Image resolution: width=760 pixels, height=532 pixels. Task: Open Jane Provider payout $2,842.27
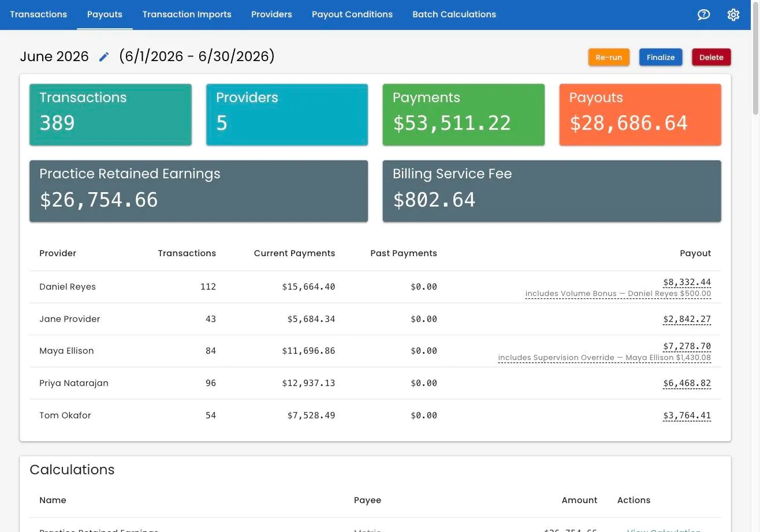pos(687,319)
